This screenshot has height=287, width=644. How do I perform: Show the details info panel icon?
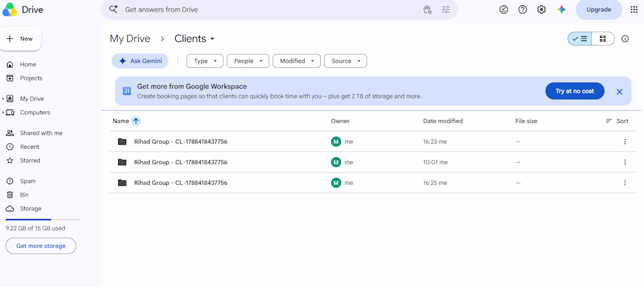pyautogui.click(x=625, y=39)
